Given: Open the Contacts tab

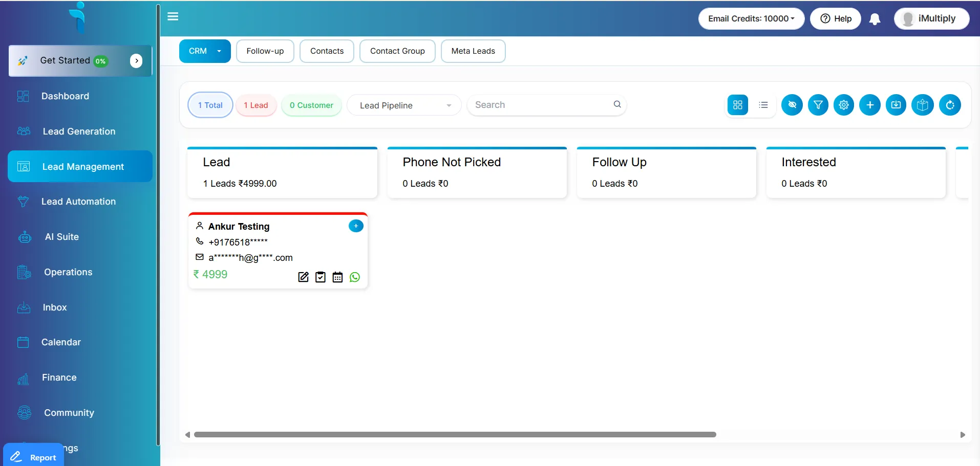Looking at the screenshot, I should (x=327, y=51).
